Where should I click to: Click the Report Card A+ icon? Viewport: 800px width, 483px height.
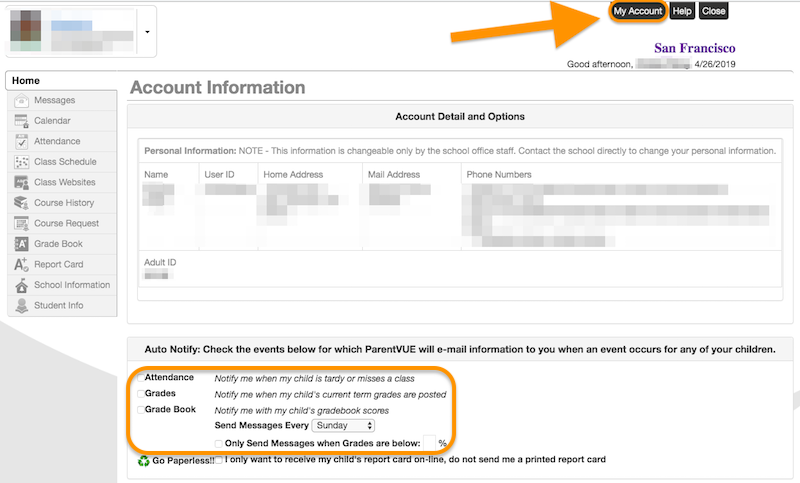pos(22,265)
